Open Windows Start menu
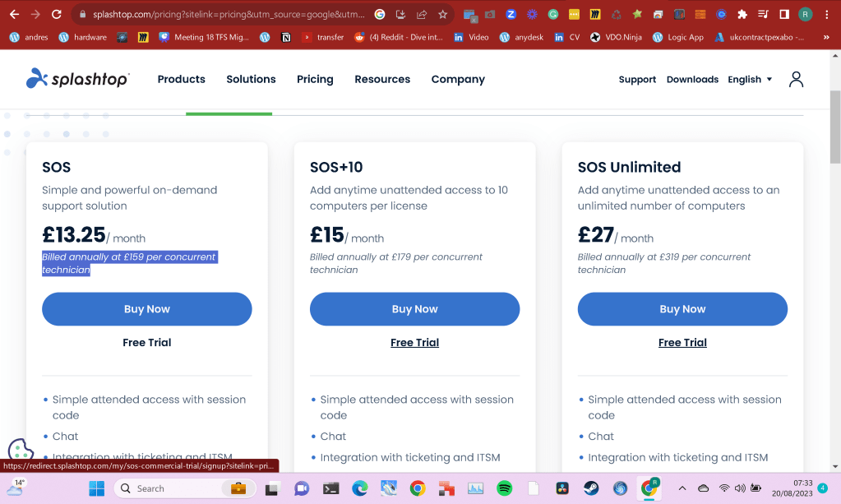Viewport: 841px width, 504px height. click(96, 488)
